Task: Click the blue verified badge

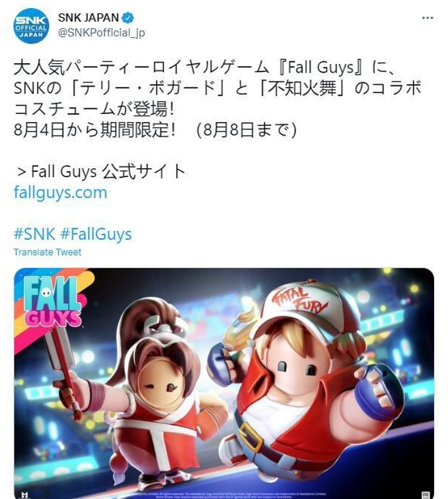Action: tap(128, 18)
